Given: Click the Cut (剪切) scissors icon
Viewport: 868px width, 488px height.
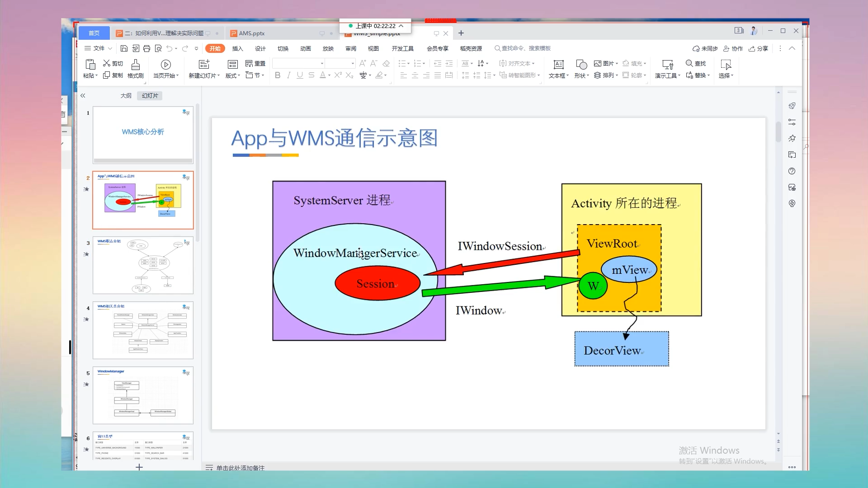Looking at the screenshot, I should click(x=107, y=63).
